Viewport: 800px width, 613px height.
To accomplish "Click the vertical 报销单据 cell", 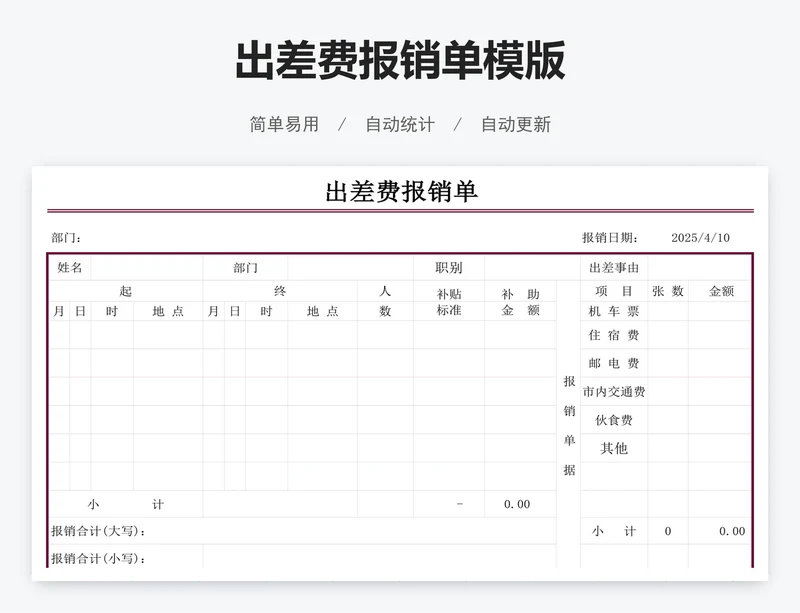I will (x=569, y=425).
